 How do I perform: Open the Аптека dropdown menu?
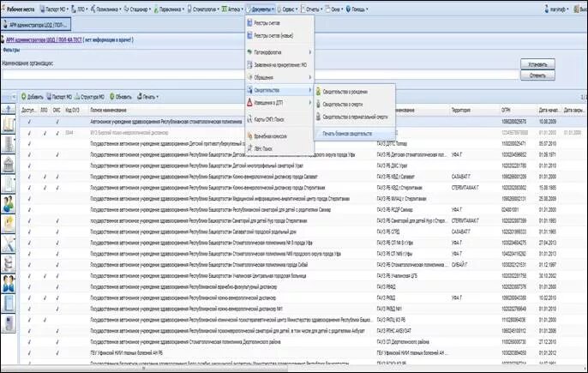232,9
